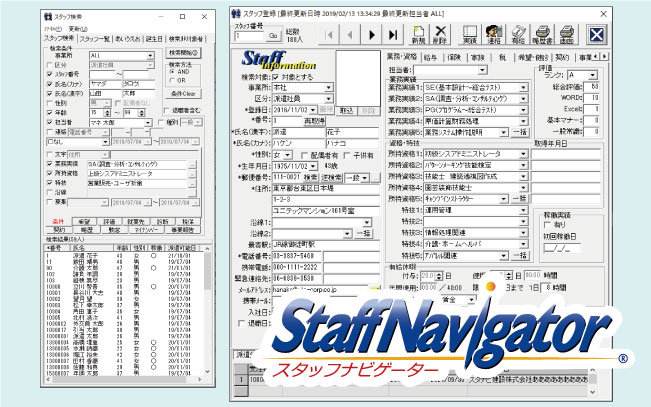Open 区分 派遣社員 dropdown in registration form
The image size is (651, 407).
pyautogui.click(x=328, y=99)
